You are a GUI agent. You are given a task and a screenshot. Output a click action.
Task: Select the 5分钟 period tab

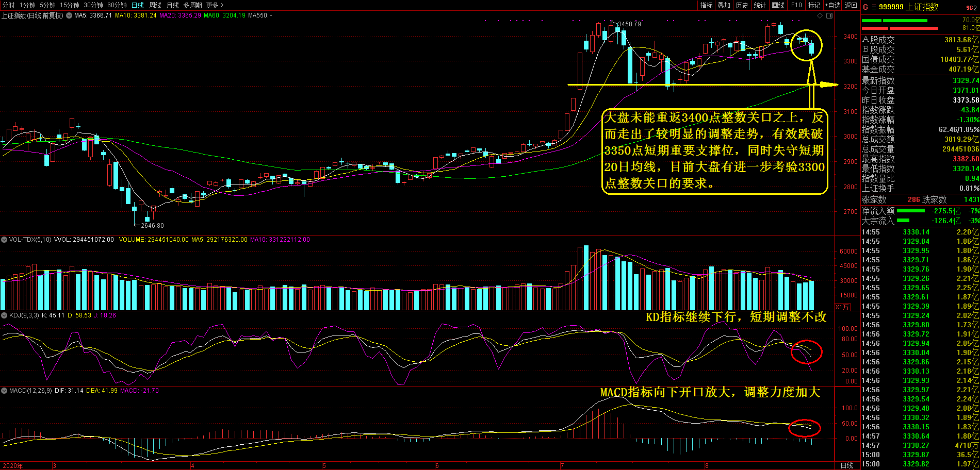(47, 5)
